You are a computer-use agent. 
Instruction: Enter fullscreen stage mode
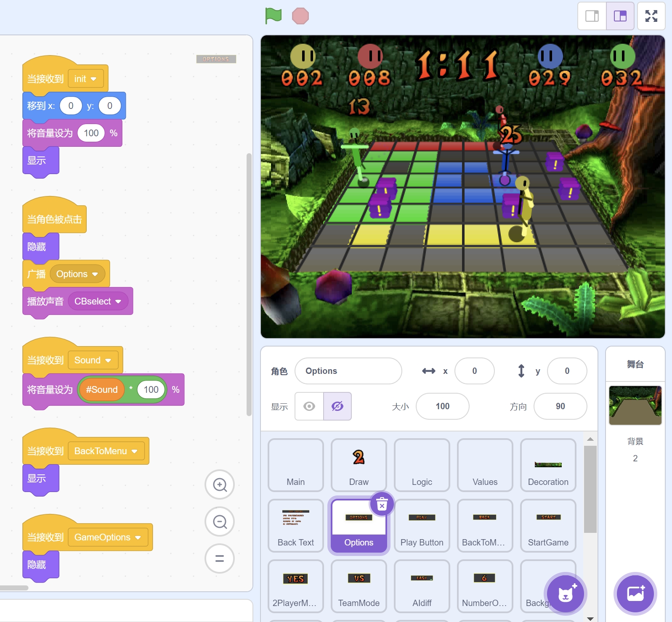651,16
